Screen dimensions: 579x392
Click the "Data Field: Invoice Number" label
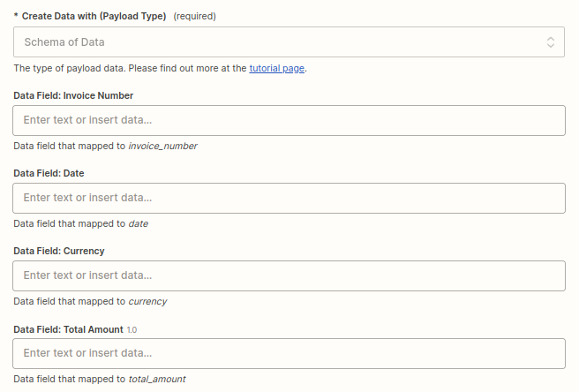click(73, 95)
